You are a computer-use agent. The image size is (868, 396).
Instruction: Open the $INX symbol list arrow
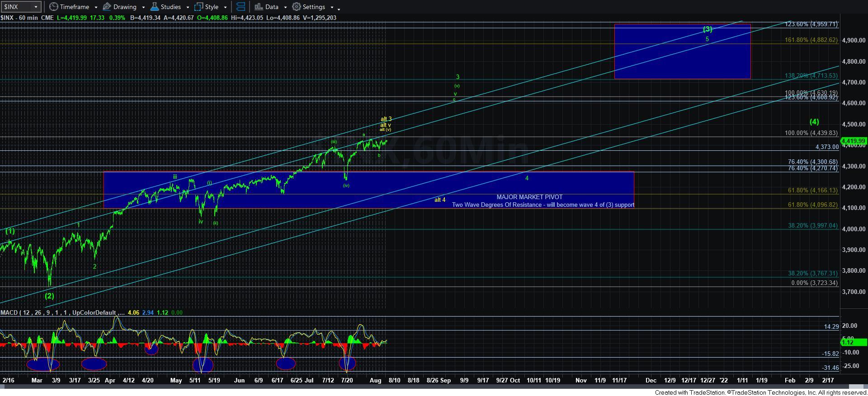(35, 7)
